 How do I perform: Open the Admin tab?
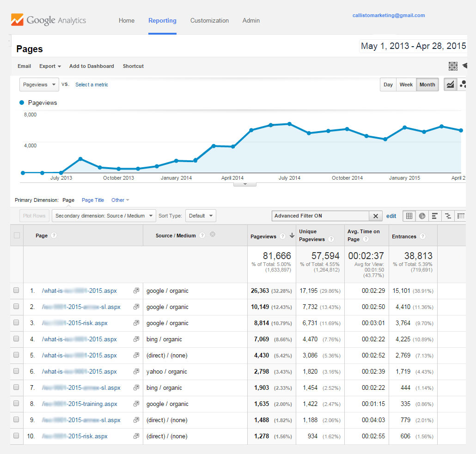251,20
